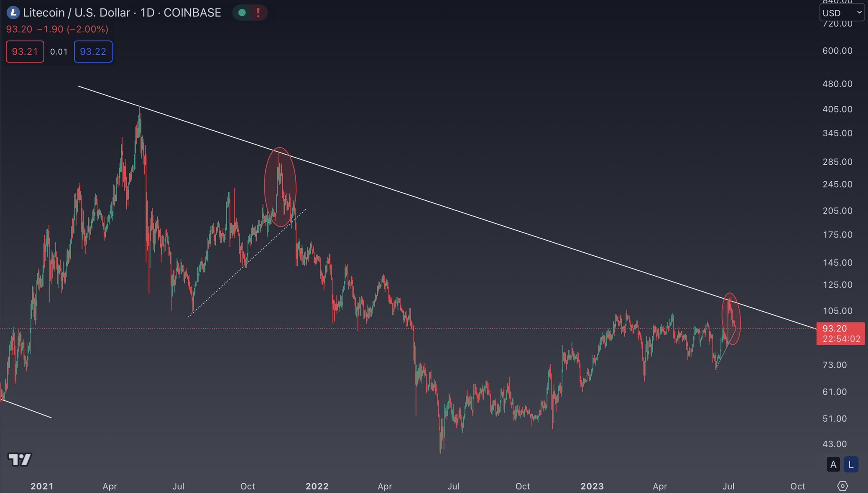The height and width of the screenshot is (493, 868).
Task: Open the TradingView logo
Action: (20, 460)
